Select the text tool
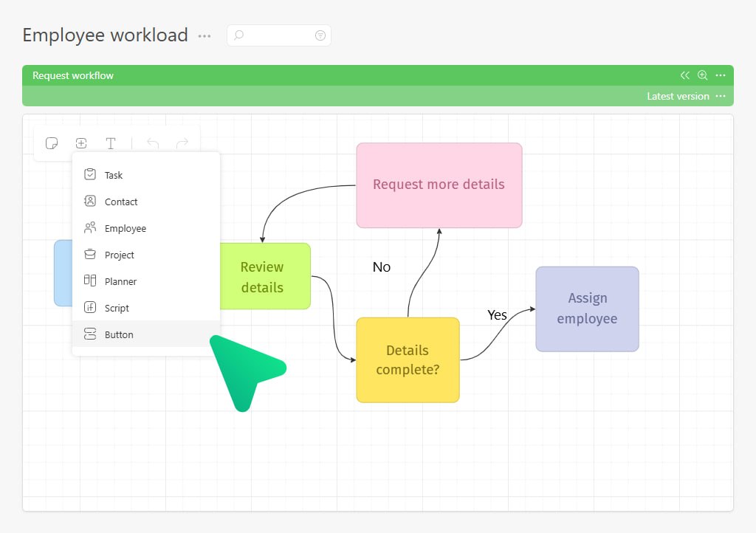This screenshot has width=756, height=533. click(x=111, y=143)
